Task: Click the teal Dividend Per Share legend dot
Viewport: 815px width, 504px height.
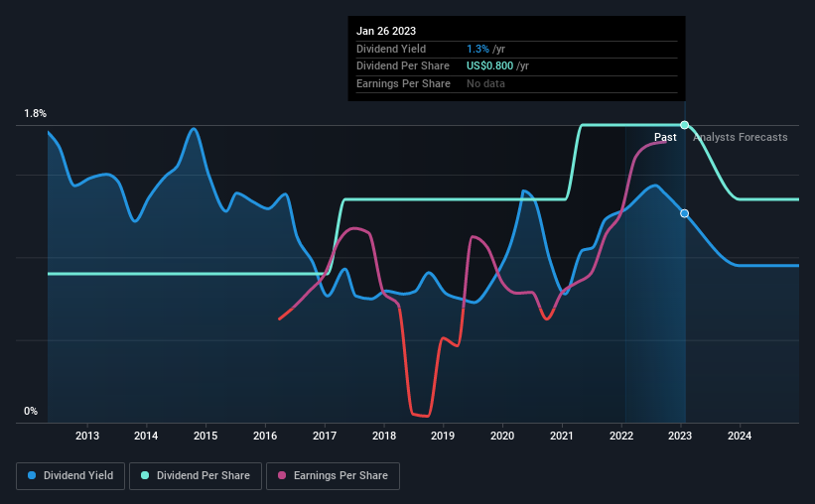Action: tap(145, 475)
